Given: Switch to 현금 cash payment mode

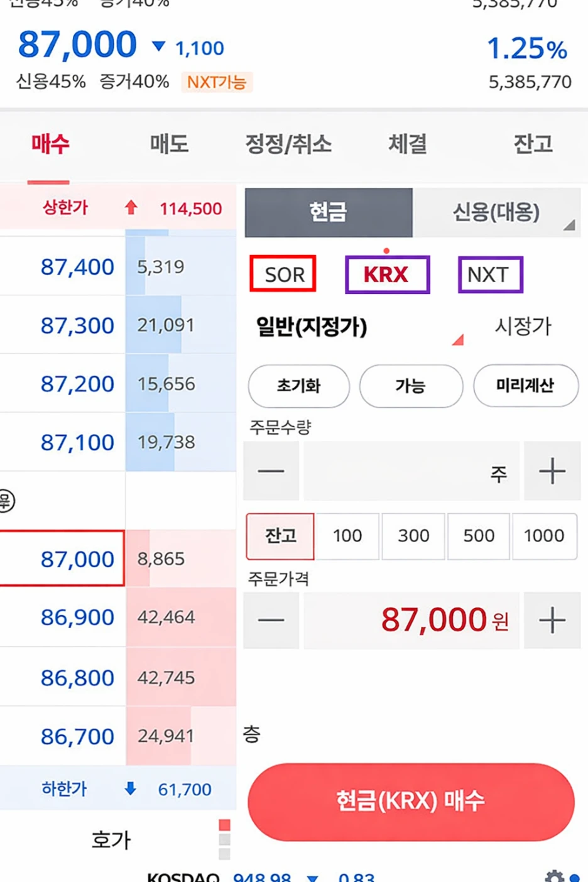Looking at the screenshot, I should 328,213.
